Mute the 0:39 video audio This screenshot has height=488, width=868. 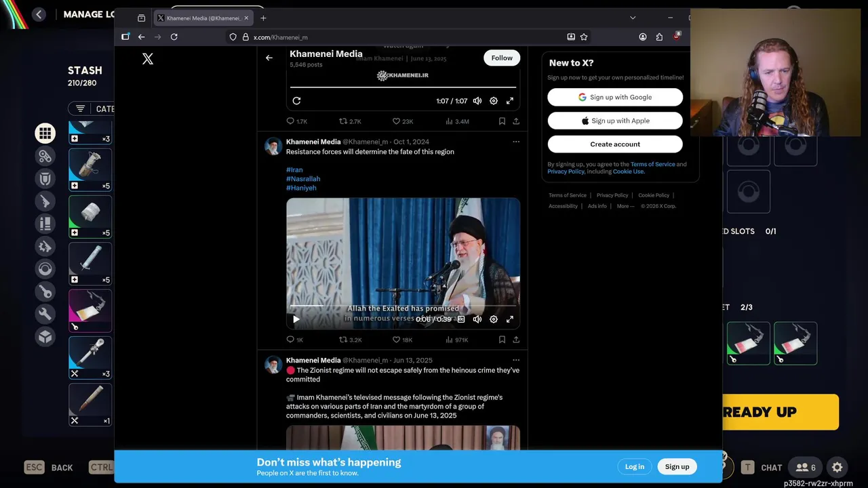point(477,319)
